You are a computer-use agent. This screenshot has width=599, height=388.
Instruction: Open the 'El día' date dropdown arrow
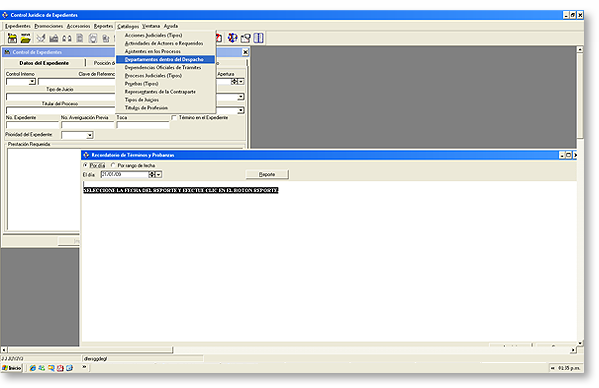(159, 175)
